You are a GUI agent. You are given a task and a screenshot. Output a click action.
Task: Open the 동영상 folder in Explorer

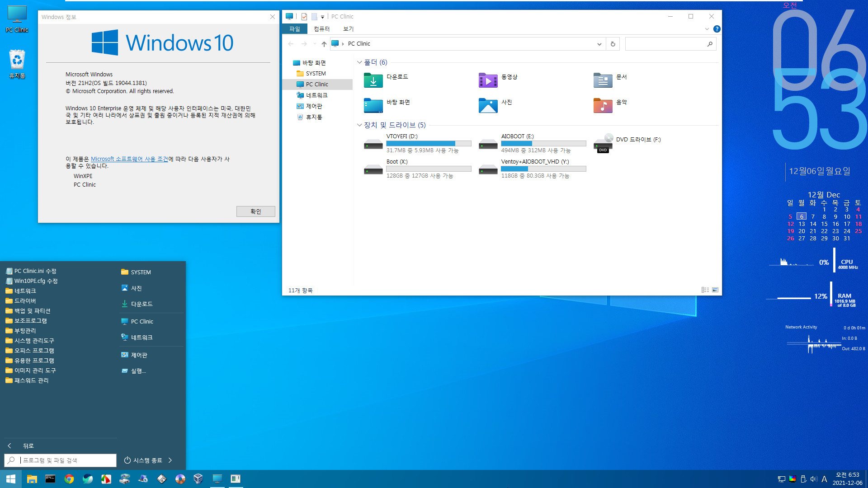(x=498, y=80)
